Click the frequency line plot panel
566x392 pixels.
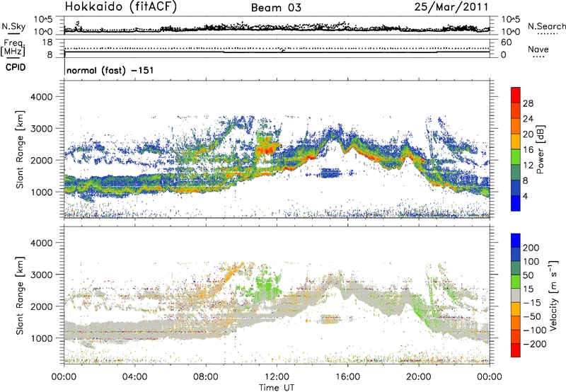[x=277, y=48]
